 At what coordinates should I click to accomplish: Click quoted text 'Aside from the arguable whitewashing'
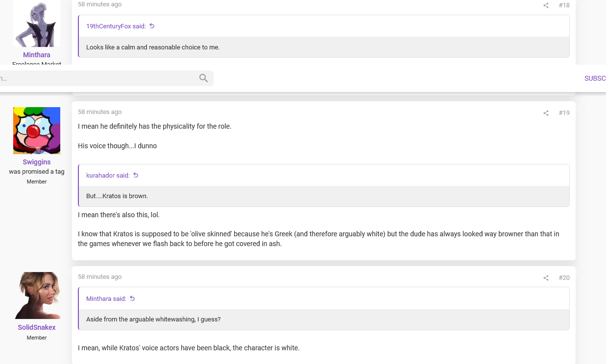click(x=153, y=319)
